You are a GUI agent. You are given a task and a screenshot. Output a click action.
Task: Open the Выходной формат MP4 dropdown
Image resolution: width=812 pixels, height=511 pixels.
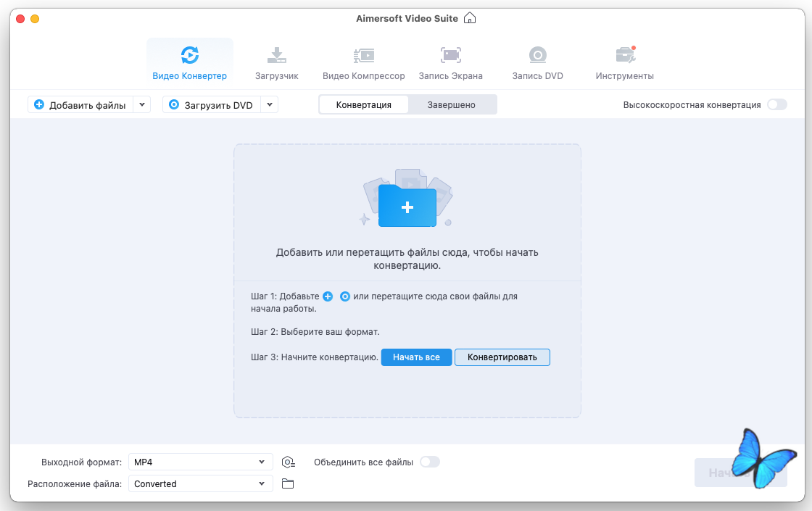point(200,462)
